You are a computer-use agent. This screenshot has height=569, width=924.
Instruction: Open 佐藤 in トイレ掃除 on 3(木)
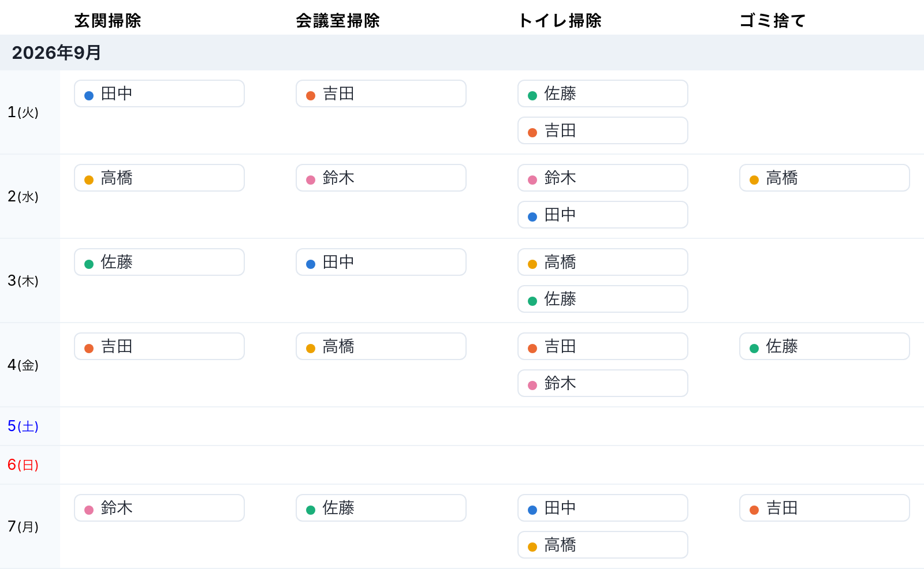click(603, 299)
